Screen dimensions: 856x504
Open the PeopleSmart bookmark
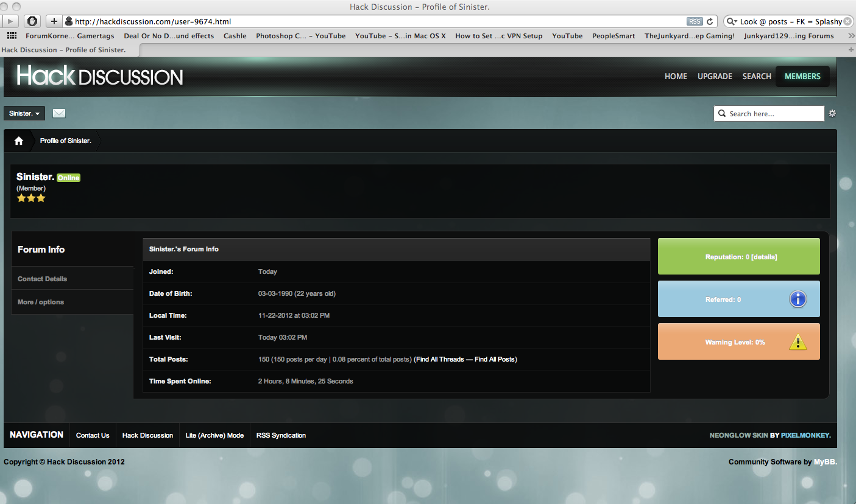(614, 36)
